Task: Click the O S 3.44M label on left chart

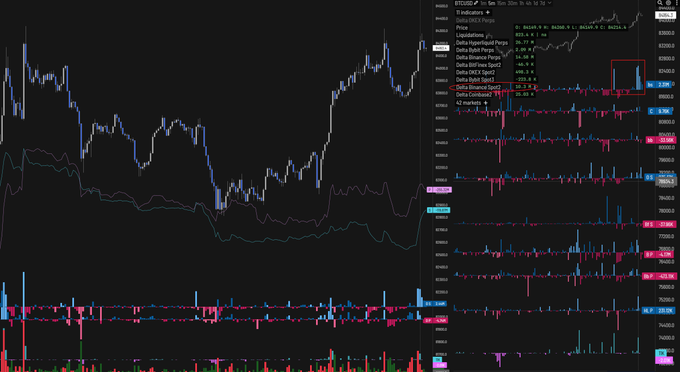Action: tap(435, 304)
